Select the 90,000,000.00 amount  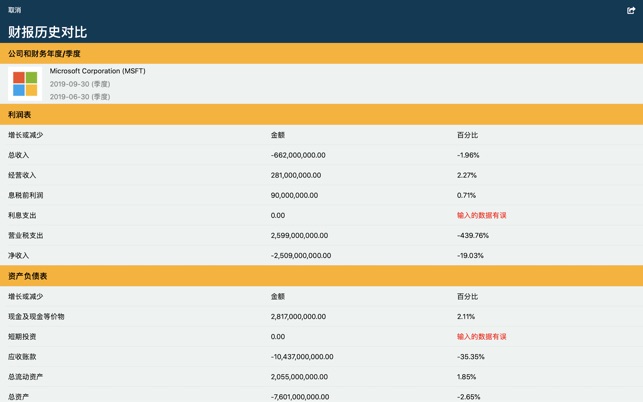294,195
